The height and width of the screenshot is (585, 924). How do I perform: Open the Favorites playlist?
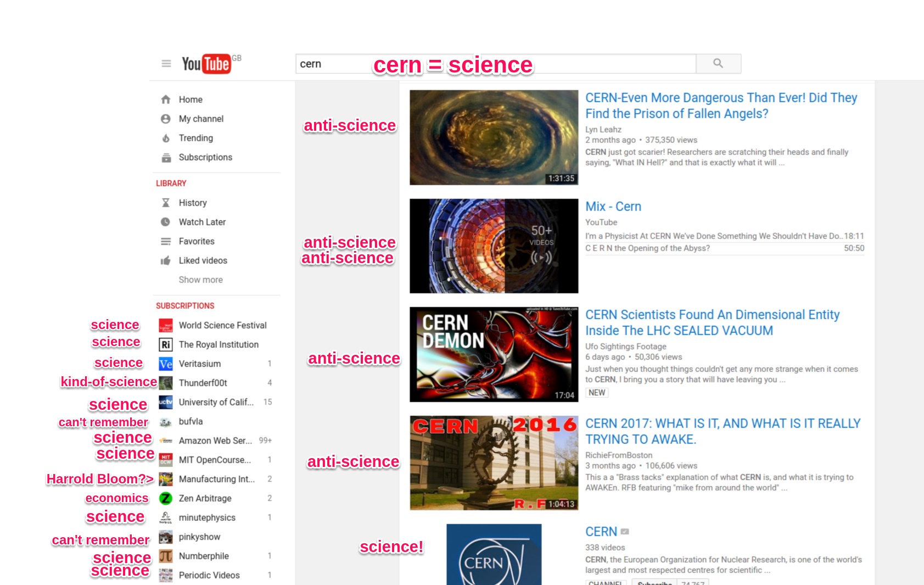coord(197,241)
